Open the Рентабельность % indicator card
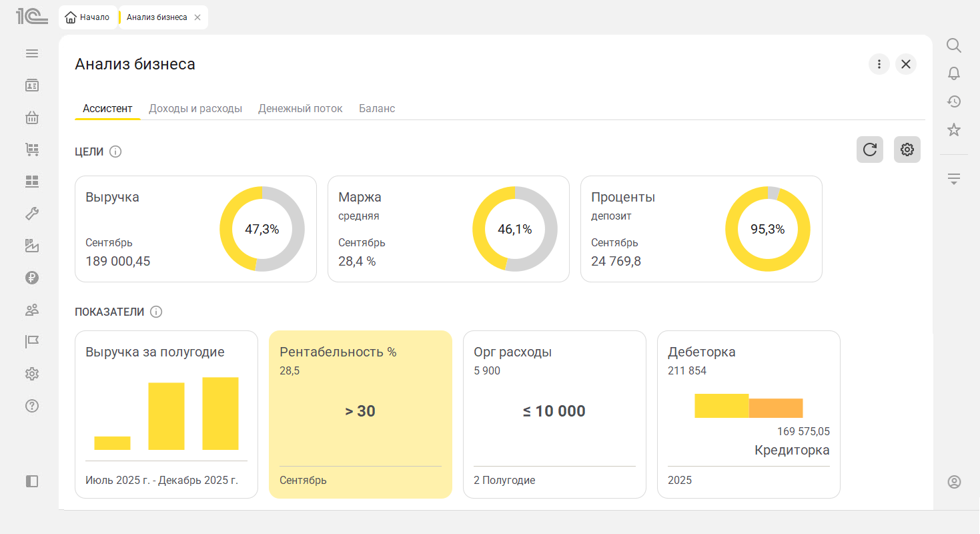The width and height of the screenshot is (980, 534). click(360, 414)
